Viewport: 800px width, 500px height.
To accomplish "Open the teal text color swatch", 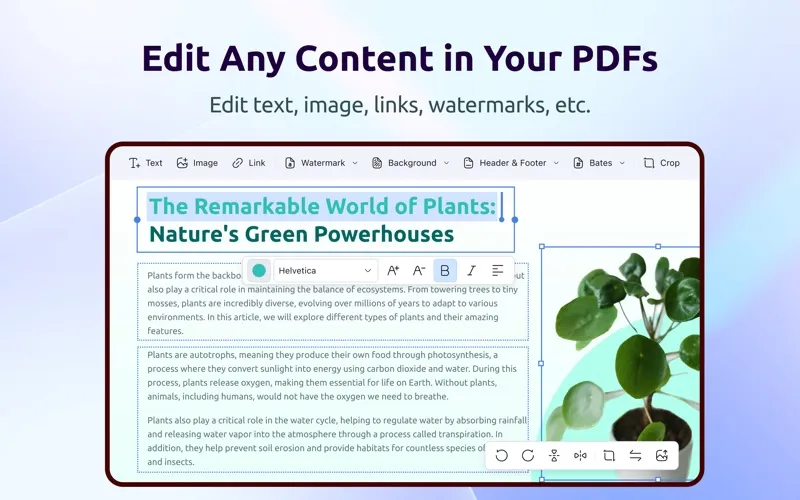I will click(259, 270).
